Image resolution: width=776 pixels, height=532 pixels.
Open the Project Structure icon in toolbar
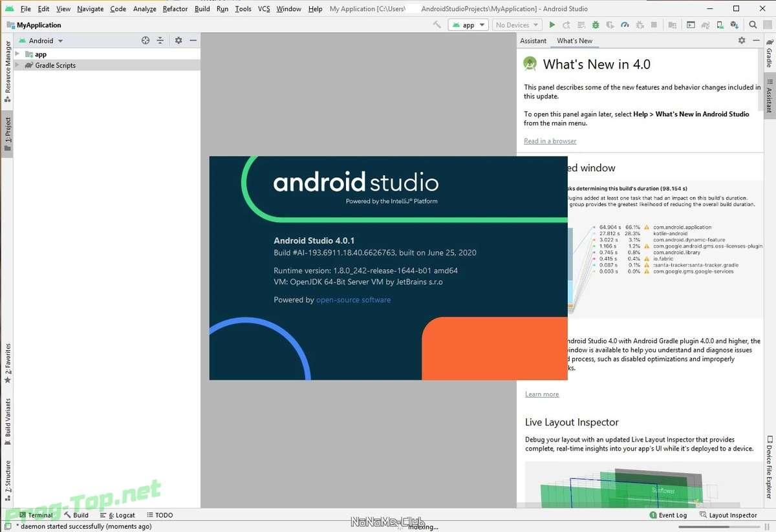tap(673, 25)
